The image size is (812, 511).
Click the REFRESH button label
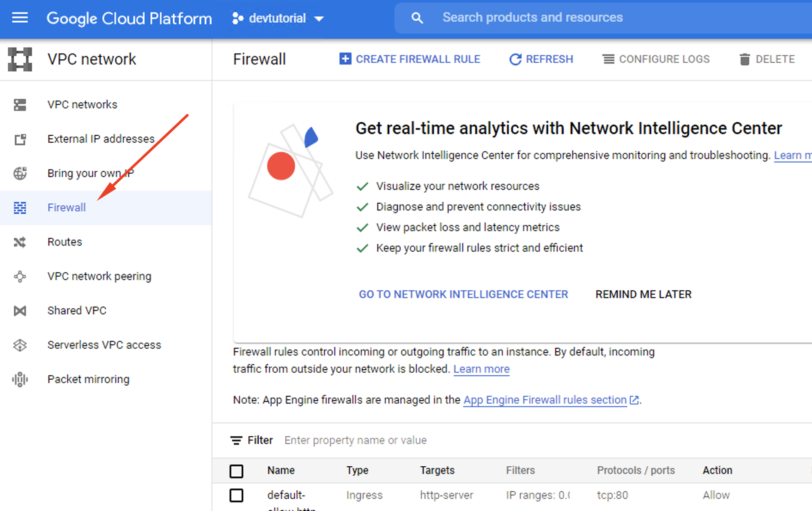click(x=549, y=59)
